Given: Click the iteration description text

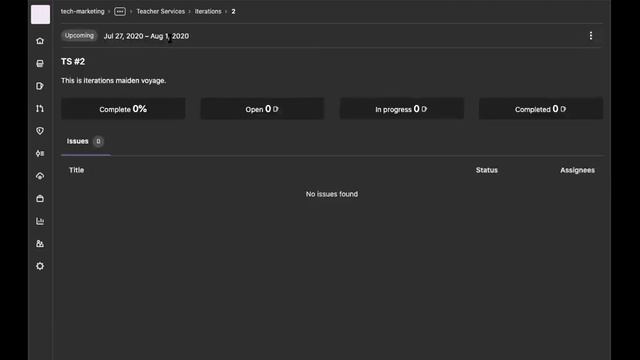Looking at the screenshot, I should (113, 81).
